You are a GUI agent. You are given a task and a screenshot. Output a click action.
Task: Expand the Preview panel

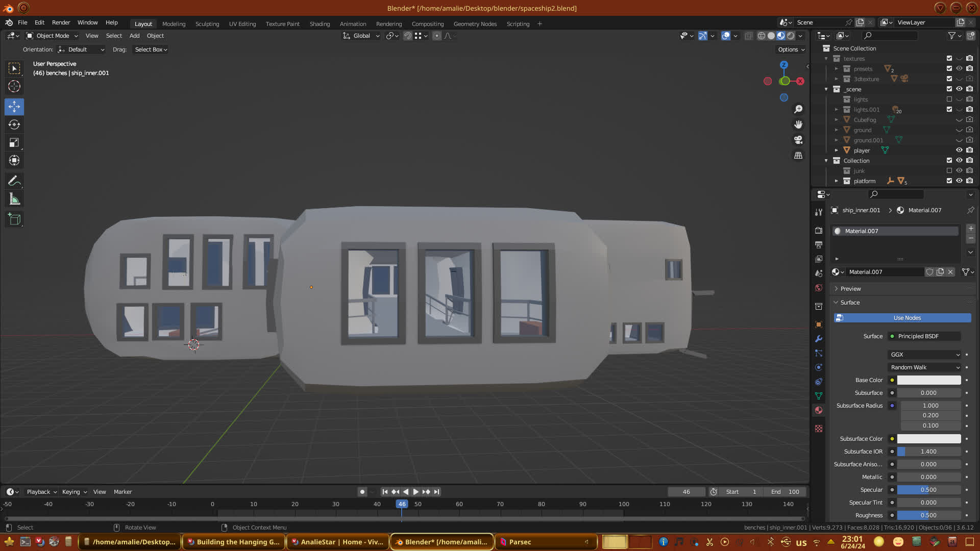[850, 289]
